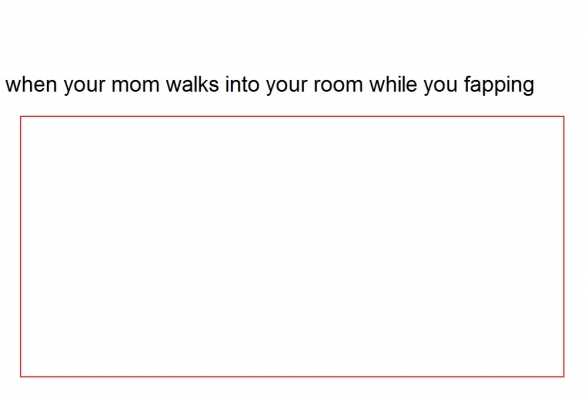Click the right edge of the red frame
Viewport: 585px width, 395px height.
[x=564, y=247]
